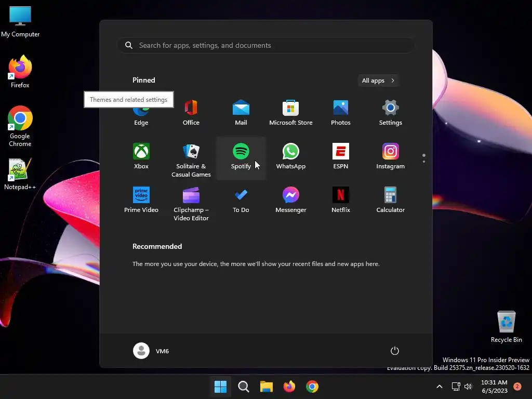Launch the Mail app
Viewport: 532px width, 399px height.
coord(241,113)
